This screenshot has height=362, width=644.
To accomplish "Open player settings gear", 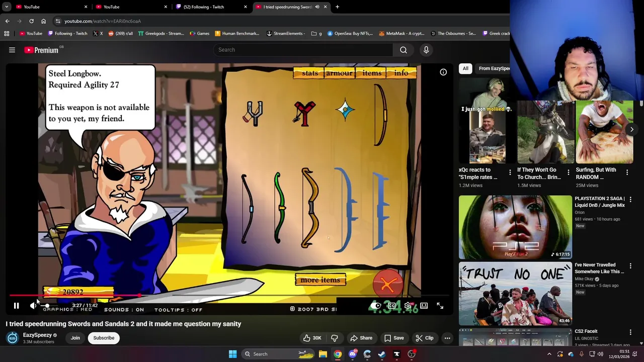I will coord(408,306).
